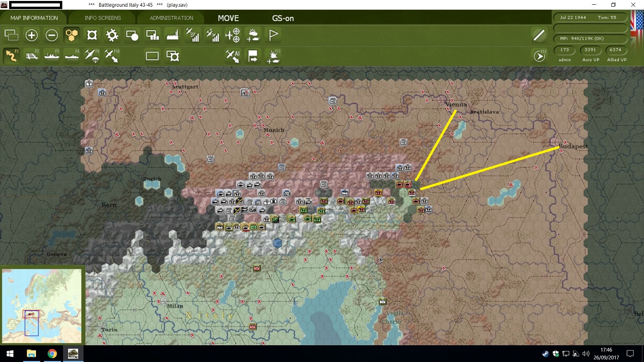Click the flag with arrow icon
Image resolution: width=644 pixels, height=362 pixels.
click(x=253, y=56)
